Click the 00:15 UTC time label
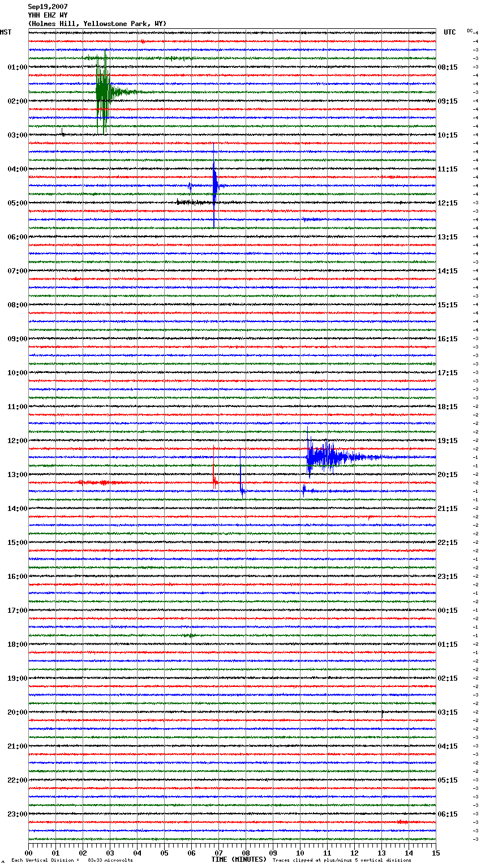 coord(448,611)
